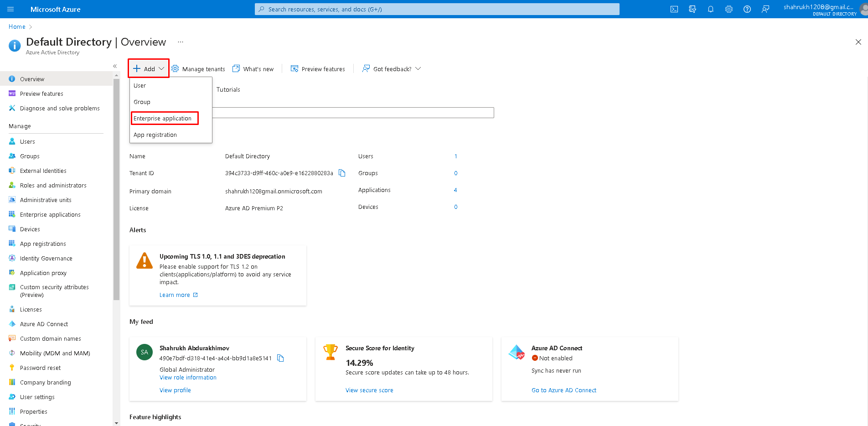Click Learn more in TLS alert
The height and width of the screenshot is (426, 868).
pos(179,295)
